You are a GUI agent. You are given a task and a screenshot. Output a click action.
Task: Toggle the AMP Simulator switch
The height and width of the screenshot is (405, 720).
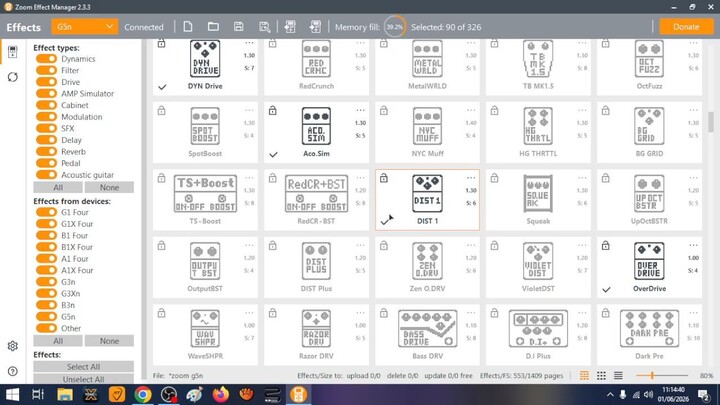pos(46,93)
